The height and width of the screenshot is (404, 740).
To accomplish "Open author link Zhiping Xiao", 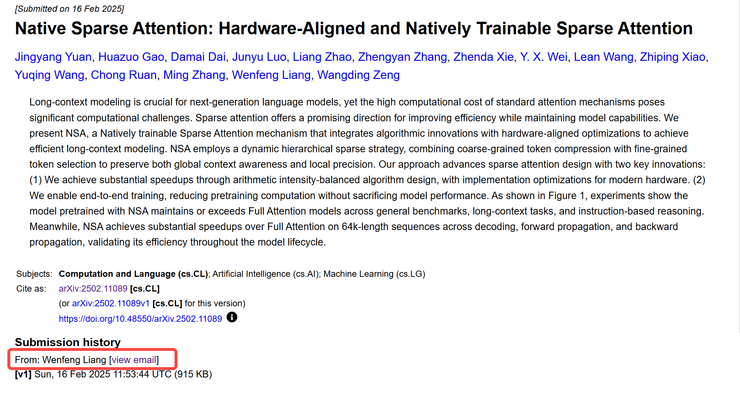I will coord(673,57).
